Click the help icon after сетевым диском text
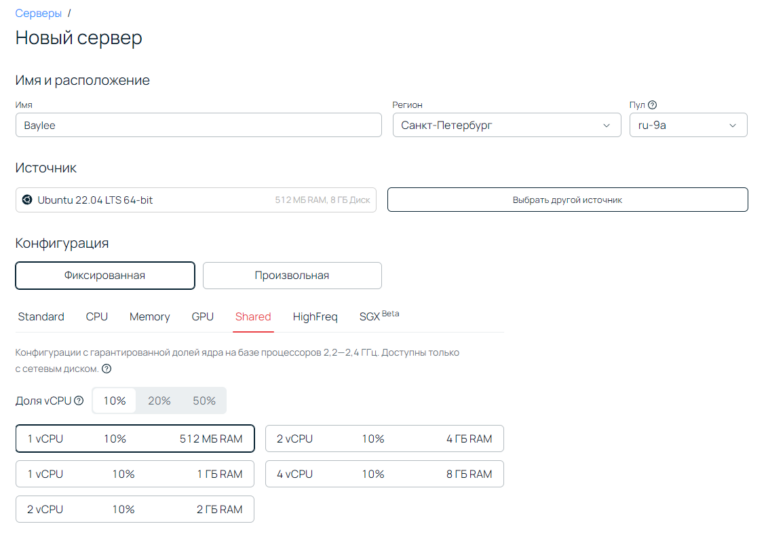 coord(106,369)
